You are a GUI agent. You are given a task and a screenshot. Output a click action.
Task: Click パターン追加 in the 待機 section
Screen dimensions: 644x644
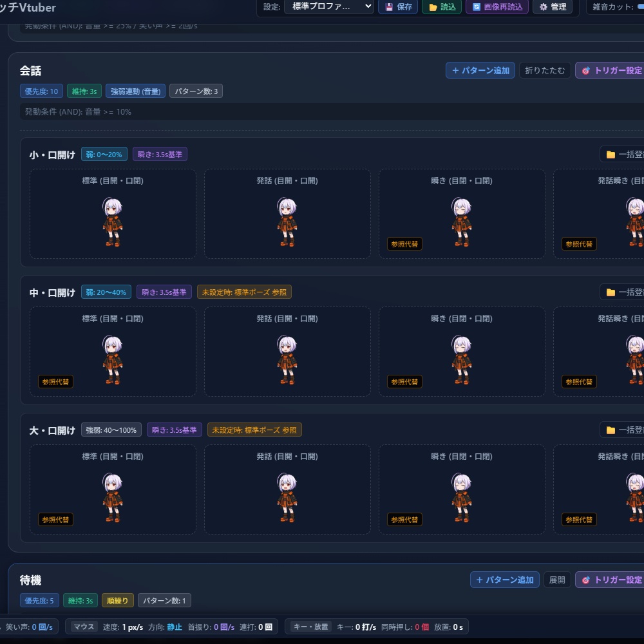[x=504, y=580]
